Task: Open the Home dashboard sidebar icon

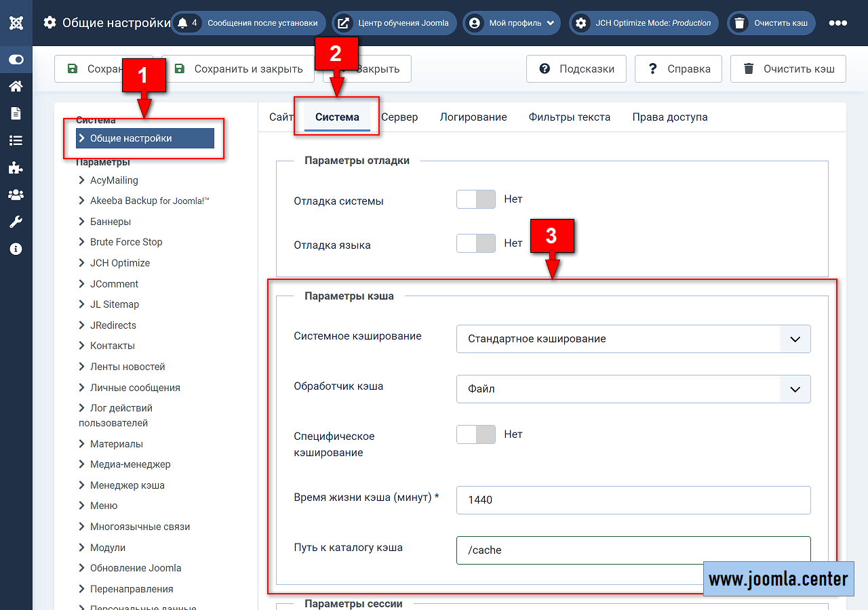Action: 16,86
